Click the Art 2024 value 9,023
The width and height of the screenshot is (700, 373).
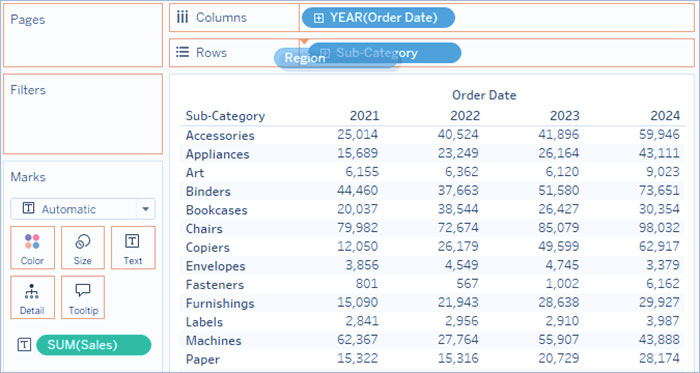(x=663, y=172)
